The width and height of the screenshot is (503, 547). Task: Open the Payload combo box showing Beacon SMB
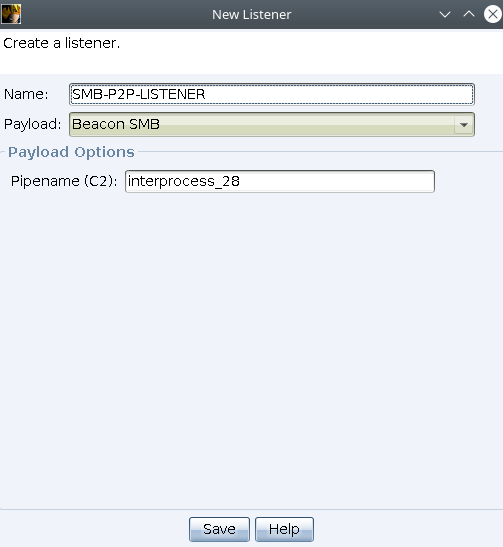tap(272, 124)
